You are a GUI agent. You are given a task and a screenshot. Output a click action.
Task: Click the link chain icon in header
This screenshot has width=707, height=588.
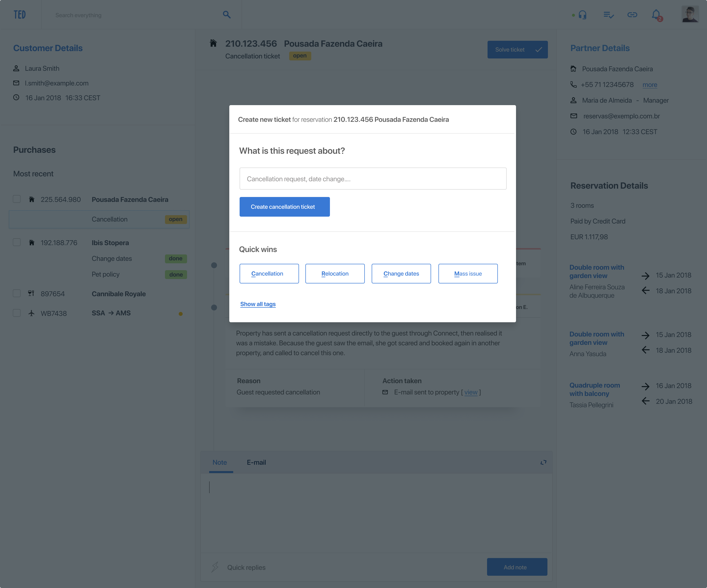(x=632, y=15)
